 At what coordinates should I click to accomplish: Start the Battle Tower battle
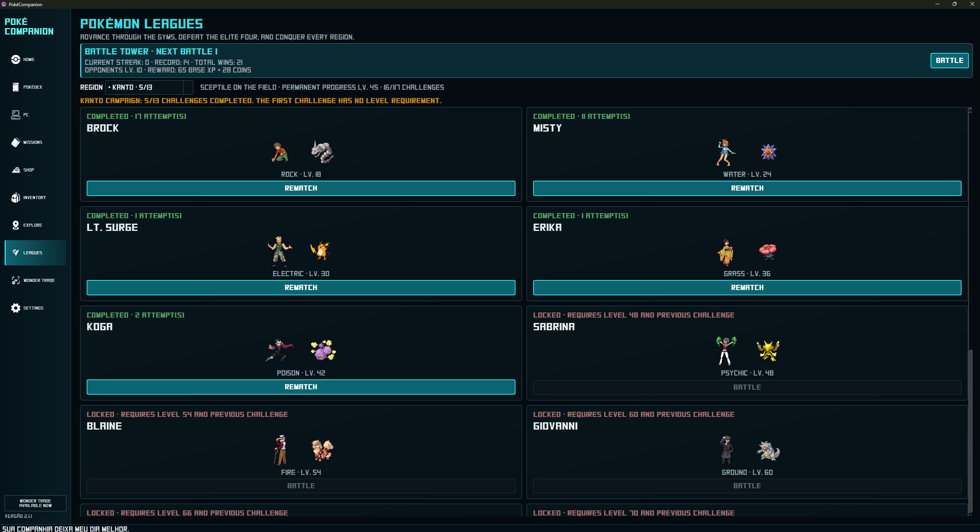[x=949, y=61]
